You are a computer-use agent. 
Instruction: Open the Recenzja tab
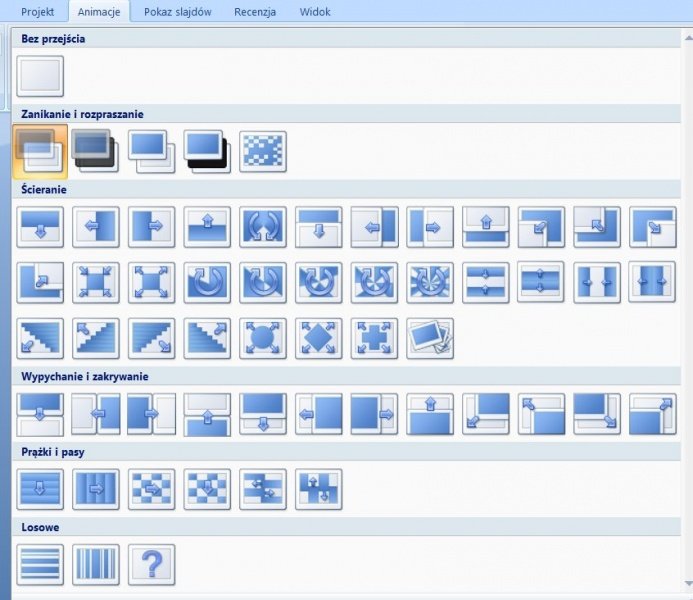(255, 12)
